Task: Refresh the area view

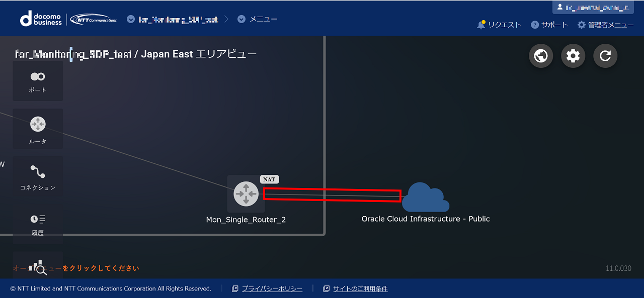Action: 605,55
